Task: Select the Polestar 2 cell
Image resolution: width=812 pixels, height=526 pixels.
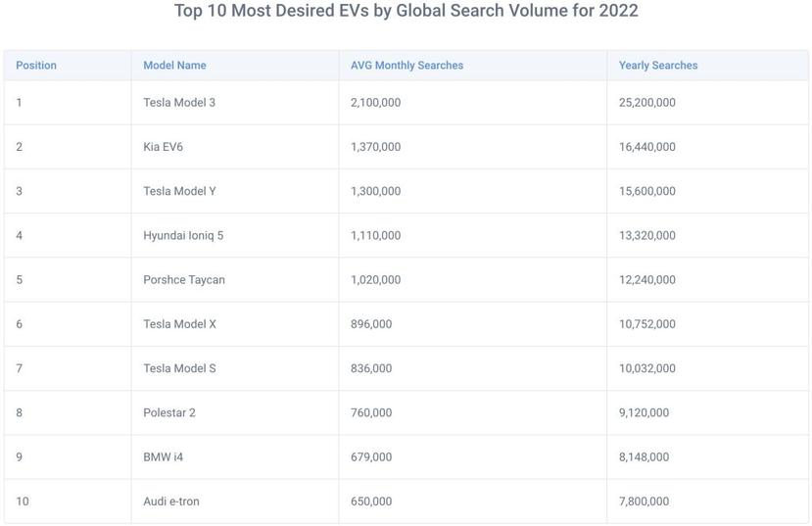Action: pyautogui.click(x=169, y=412)
